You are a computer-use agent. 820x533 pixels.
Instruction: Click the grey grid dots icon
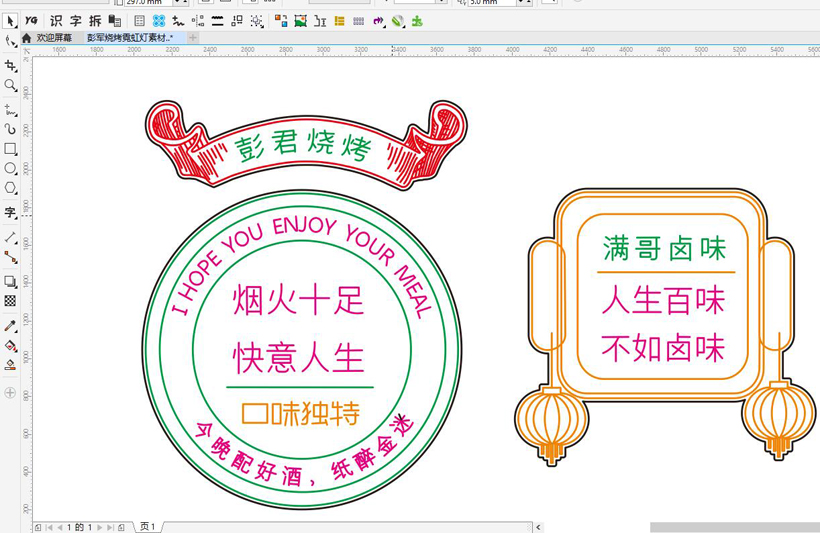click(x=359, y=21)
